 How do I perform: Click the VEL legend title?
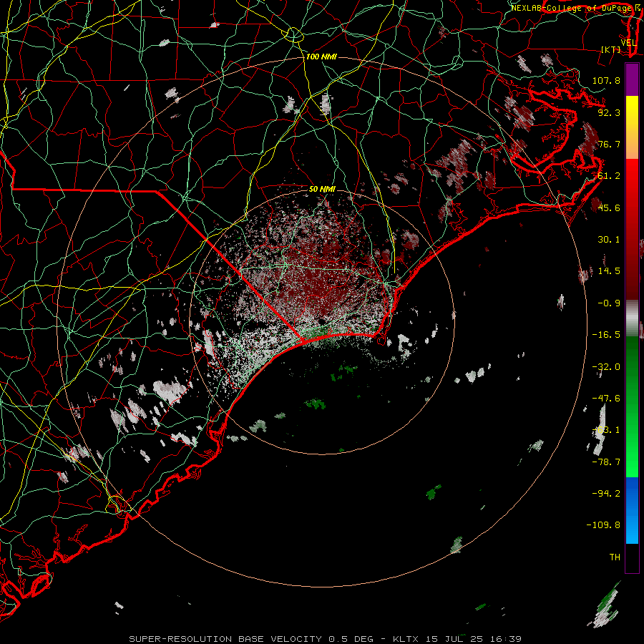tap(628, 43)
